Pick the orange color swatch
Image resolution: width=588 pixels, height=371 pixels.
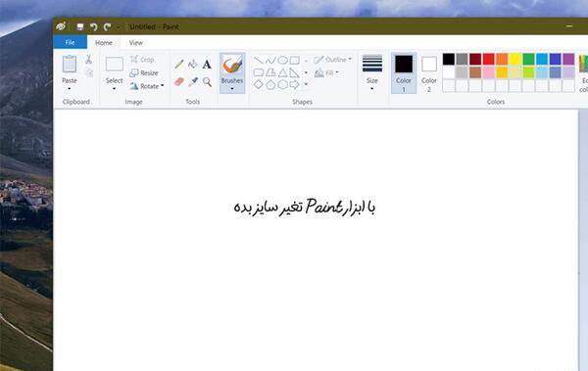(x=502, y=59)
